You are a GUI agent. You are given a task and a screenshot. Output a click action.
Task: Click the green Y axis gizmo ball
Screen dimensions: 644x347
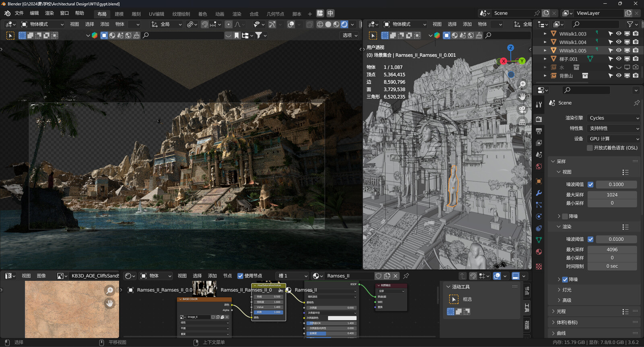coord(522,61)
